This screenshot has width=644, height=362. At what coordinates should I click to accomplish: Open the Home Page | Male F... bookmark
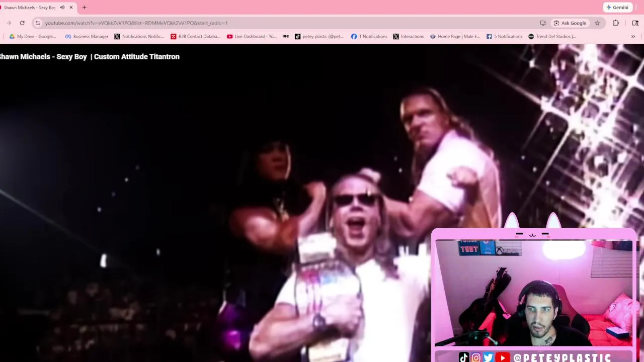pos(455,37)
